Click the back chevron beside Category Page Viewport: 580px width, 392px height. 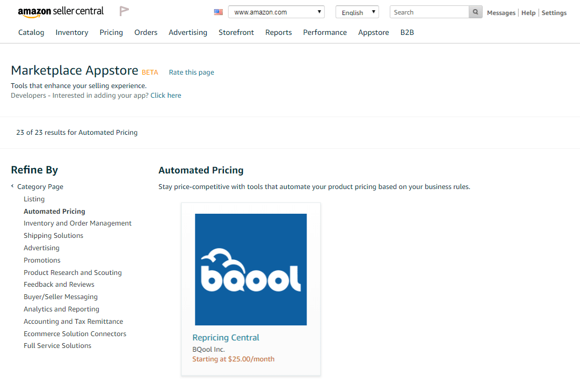coord(12,186)
